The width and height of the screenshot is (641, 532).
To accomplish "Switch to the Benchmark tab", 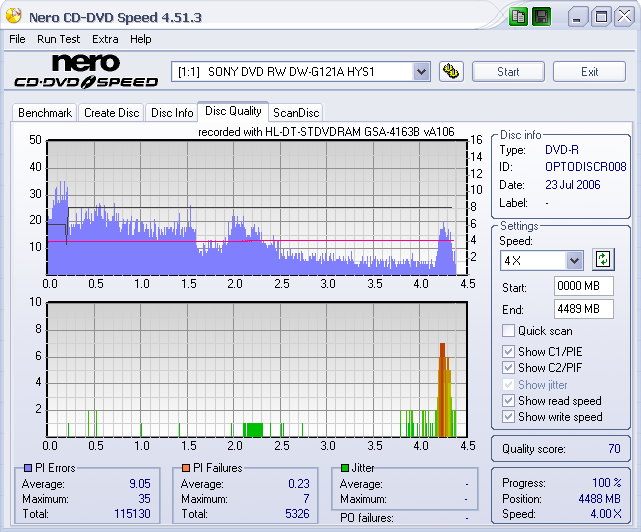I will [x=45, y=113].
